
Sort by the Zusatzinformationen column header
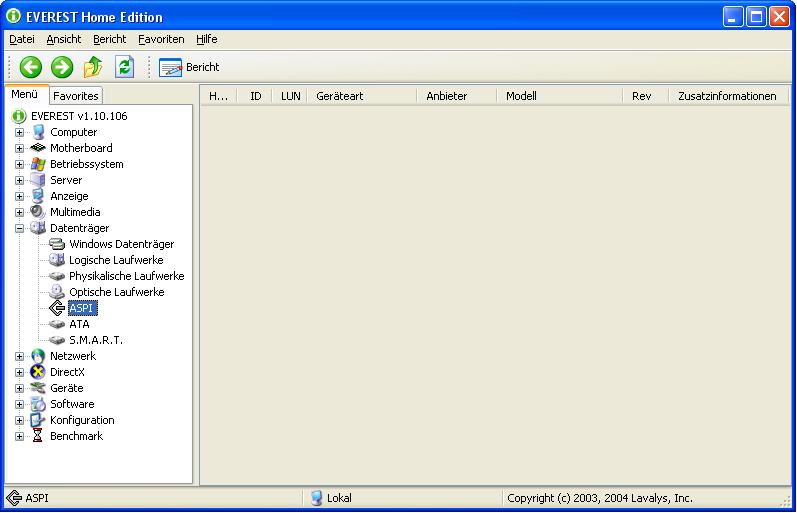point(728,96)
